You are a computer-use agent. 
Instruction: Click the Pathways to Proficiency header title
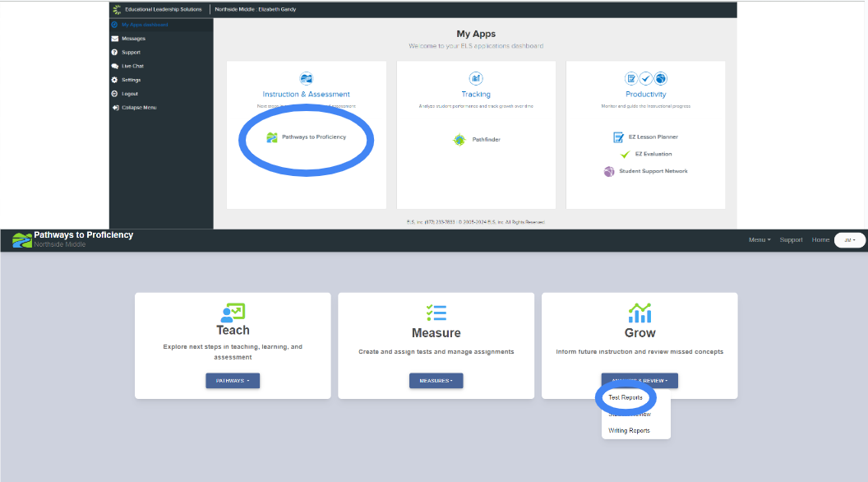coord(84,235)
